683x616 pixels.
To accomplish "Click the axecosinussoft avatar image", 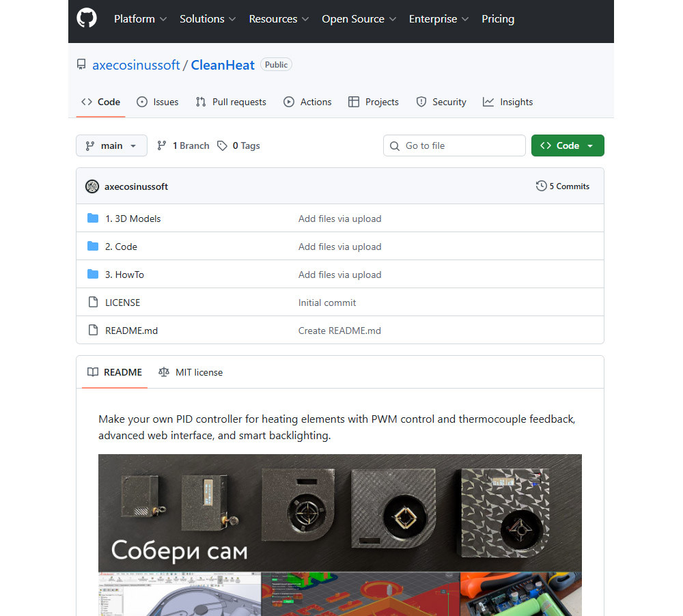I will (92, 186).
